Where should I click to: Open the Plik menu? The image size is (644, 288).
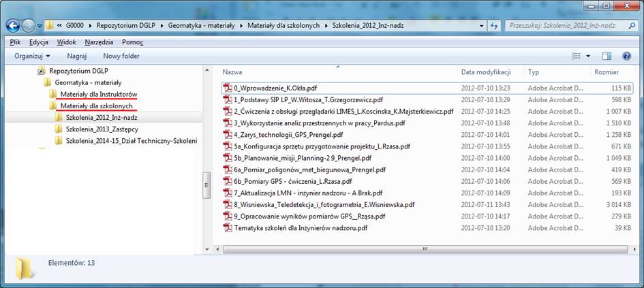click(16, 42)
